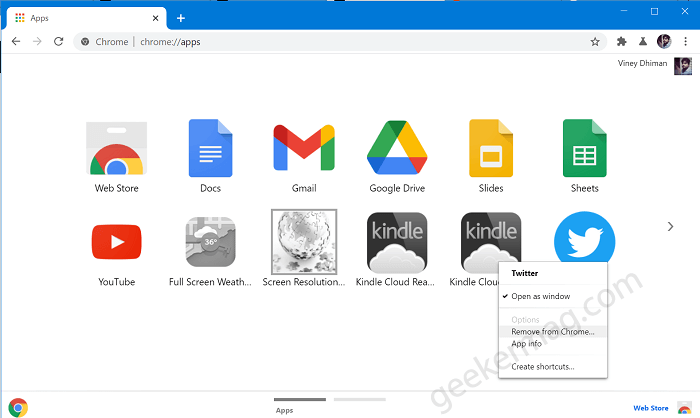Open Google Drive app
700x418 pixels.
(397, 147)
